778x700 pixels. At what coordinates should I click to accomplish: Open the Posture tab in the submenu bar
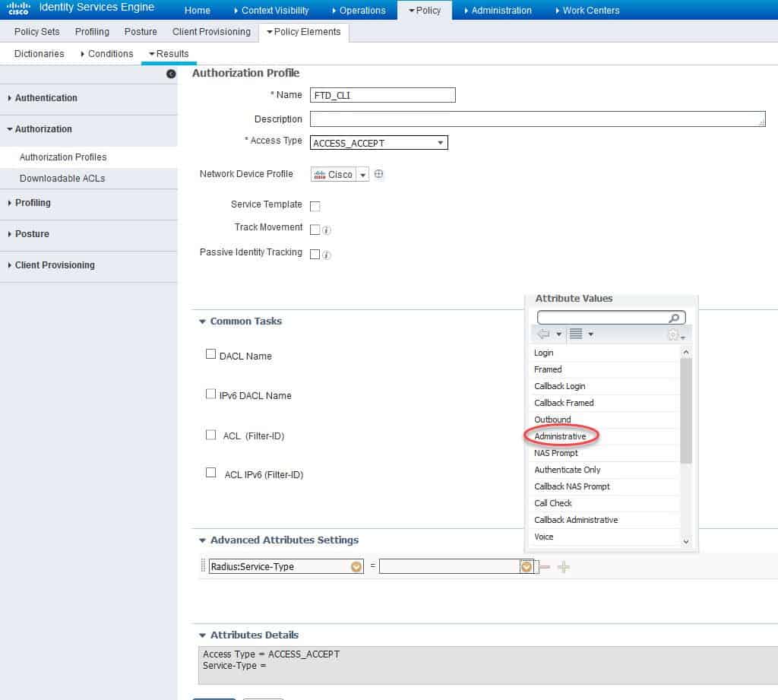[141, 32]
